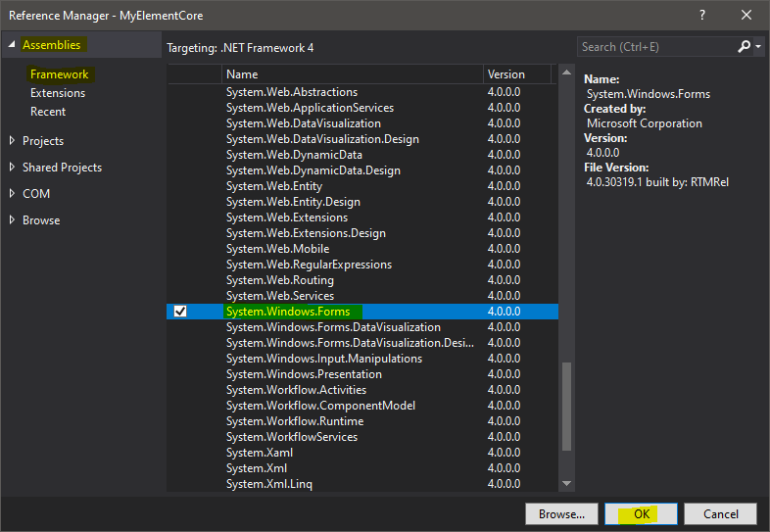Open the help question mark button
Image resolution: width=770 pixels, height=532 pixels.
tap(701, 15)
